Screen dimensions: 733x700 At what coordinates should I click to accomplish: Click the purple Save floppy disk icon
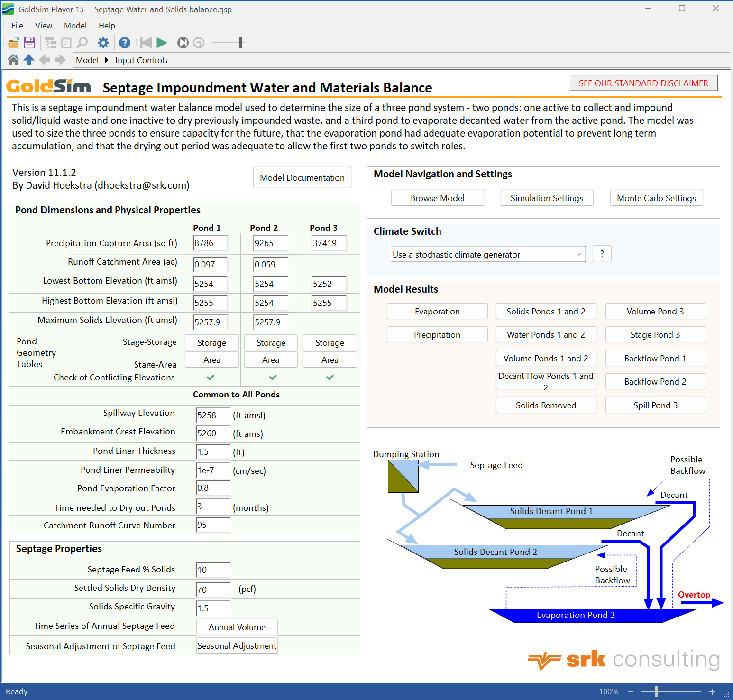click(x=29, y=43)
